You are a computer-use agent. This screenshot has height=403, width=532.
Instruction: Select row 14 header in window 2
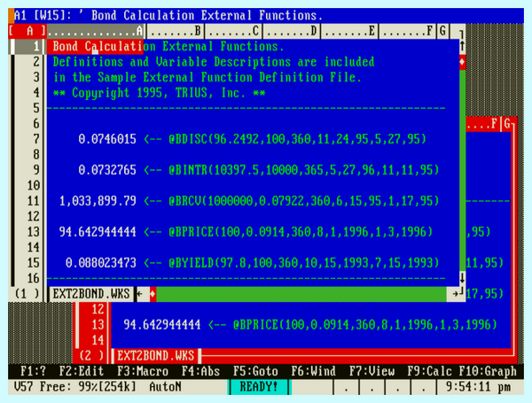point(94,340)
